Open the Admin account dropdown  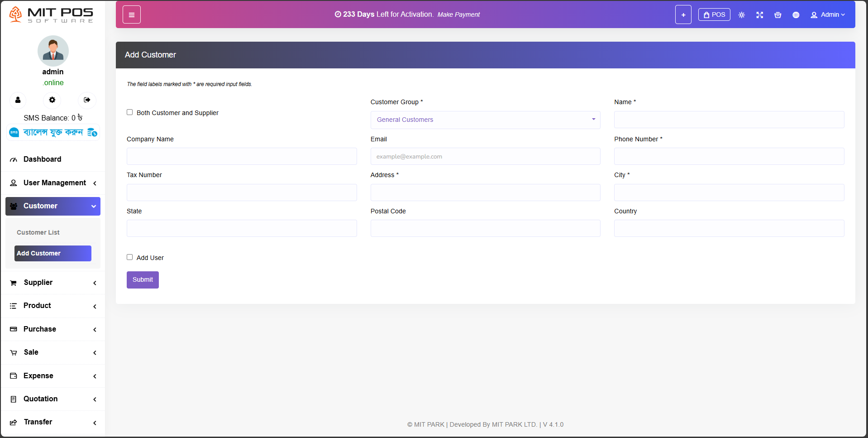click(x=827, y=15)
